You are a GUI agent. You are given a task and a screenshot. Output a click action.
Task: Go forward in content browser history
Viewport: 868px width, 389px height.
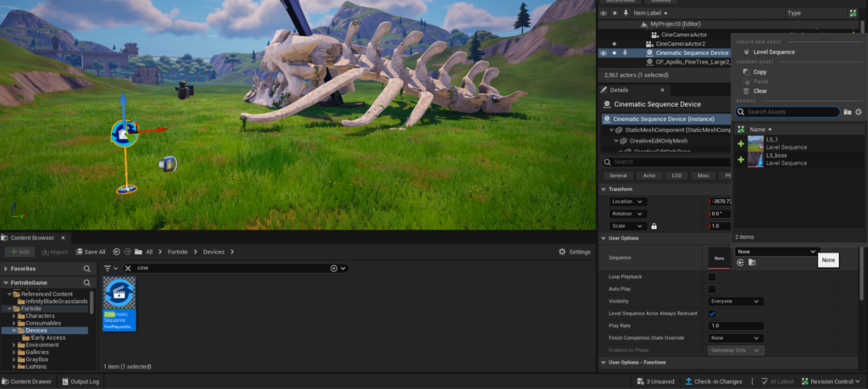[x=128, y=252]
